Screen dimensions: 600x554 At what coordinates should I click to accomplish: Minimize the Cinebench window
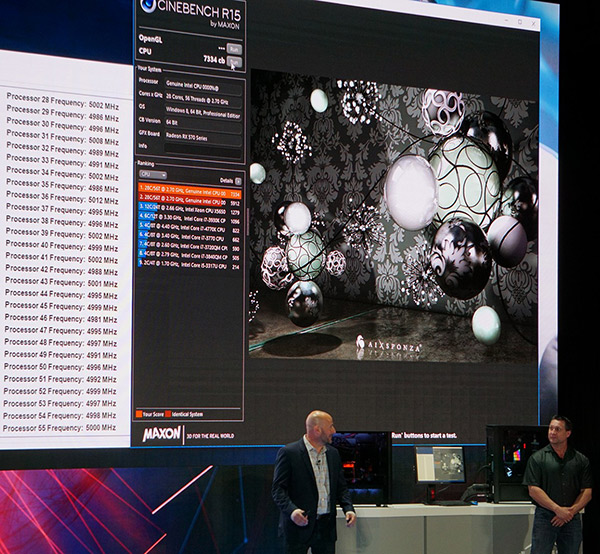(506, 20)
